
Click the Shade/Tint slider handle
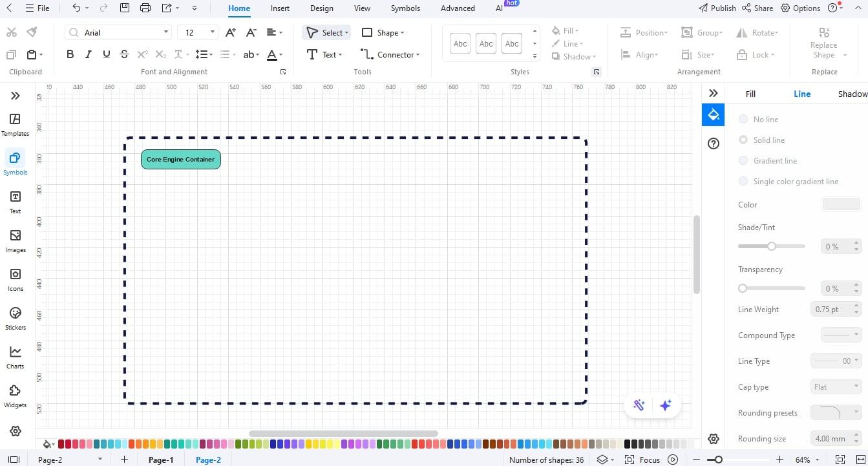772,246
